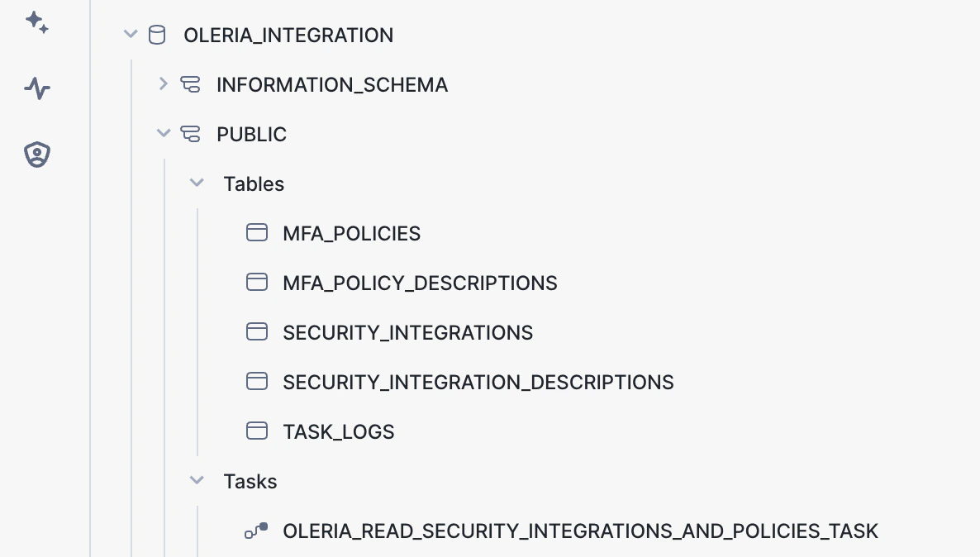Select the MFA_POLICY_DESCRIPTIONS table
The image size is (980, 557).
pos(420,283)
